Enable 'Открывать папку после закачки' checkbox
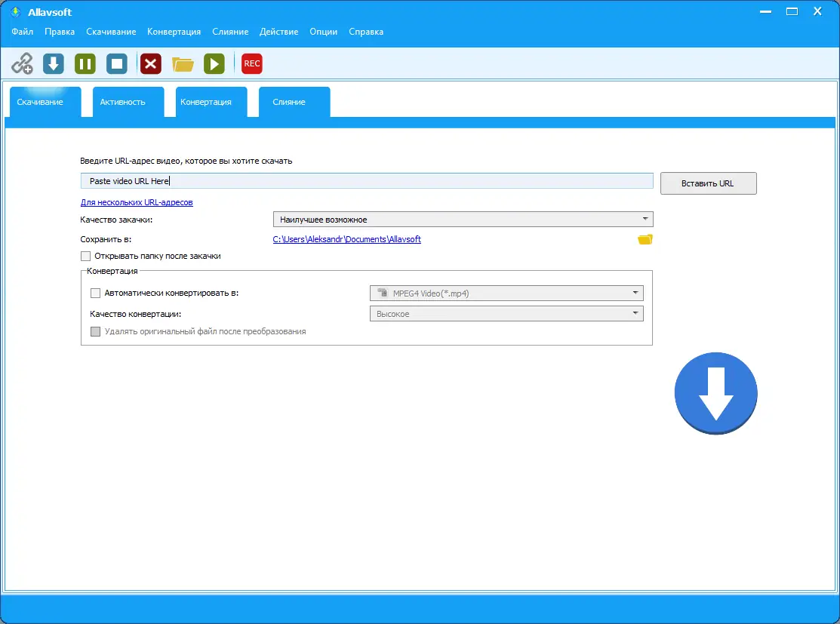Screen dimensions: 840x624 [86, 256]
